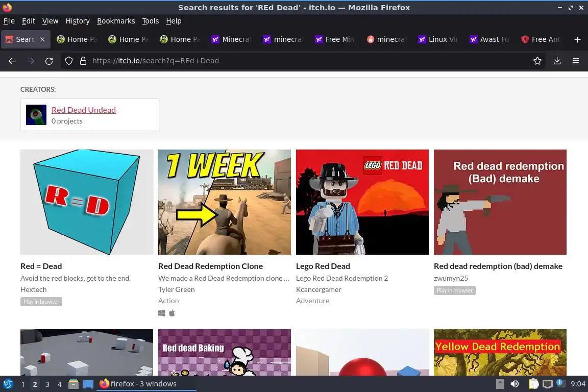Switch to the Free Min tab
The height and width of the screenshot is (392, 588).
[x=335, y=39]
